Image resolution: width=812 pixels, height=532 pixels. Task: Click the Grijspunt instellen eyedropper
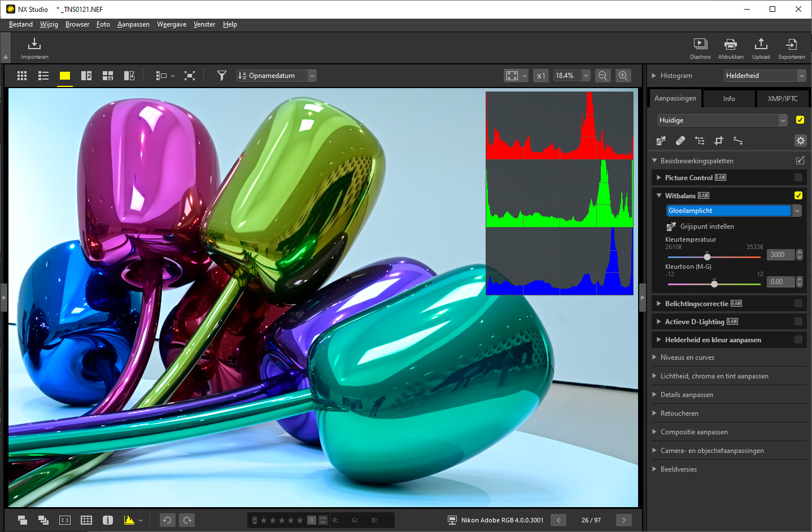pos(671,226)
